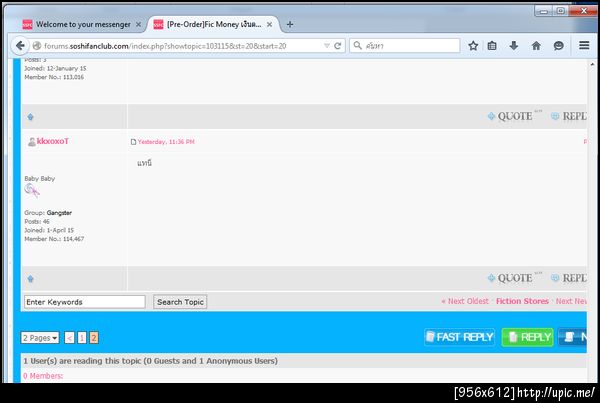Click the go-to-top arrow below kkxoxoT post
The height and width of the screenshot is (403, 600).
click(31, 279)
